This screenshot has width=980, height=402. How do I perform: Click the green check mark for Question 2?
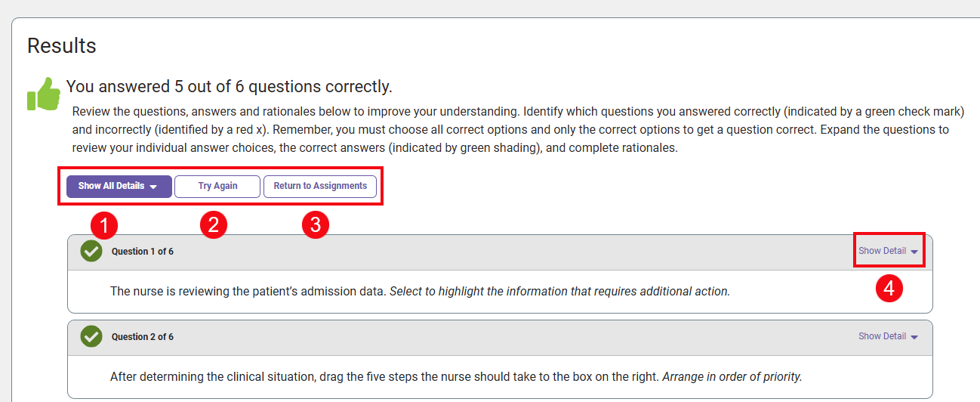pos(91,336)
